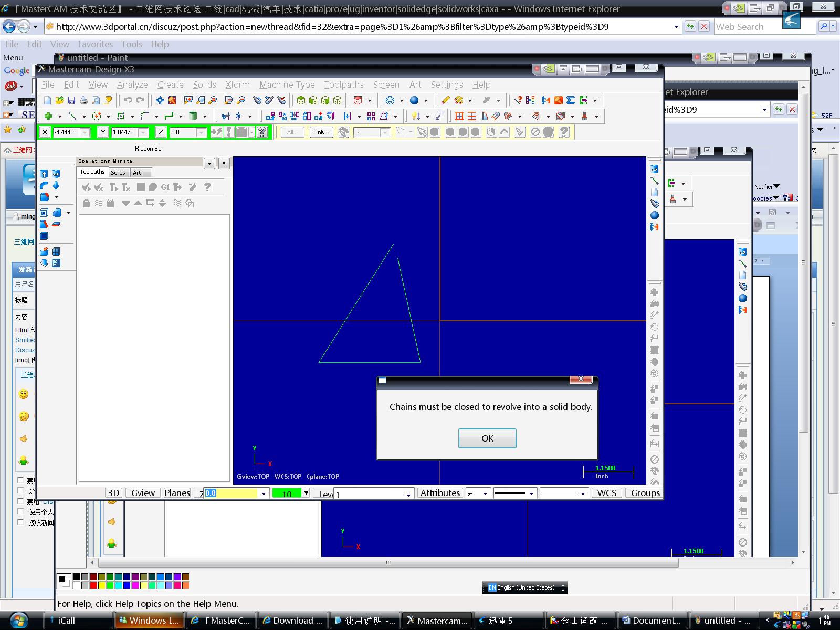Tick the checkbox beside 接收新回
The height and width of the screenshot is (630, 840).
pyautogui.click(x=21, y=522)
